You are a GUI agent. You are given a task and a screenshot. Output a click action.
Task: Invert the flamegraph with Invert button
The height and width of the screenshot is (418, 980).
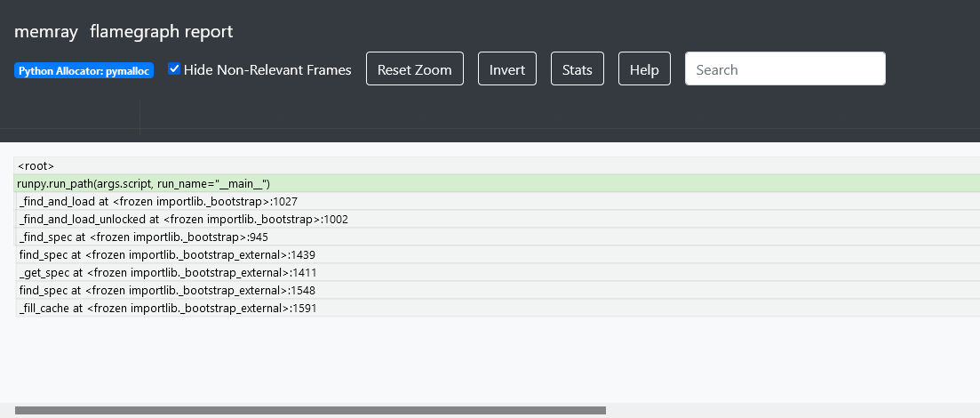coord(507,69)
